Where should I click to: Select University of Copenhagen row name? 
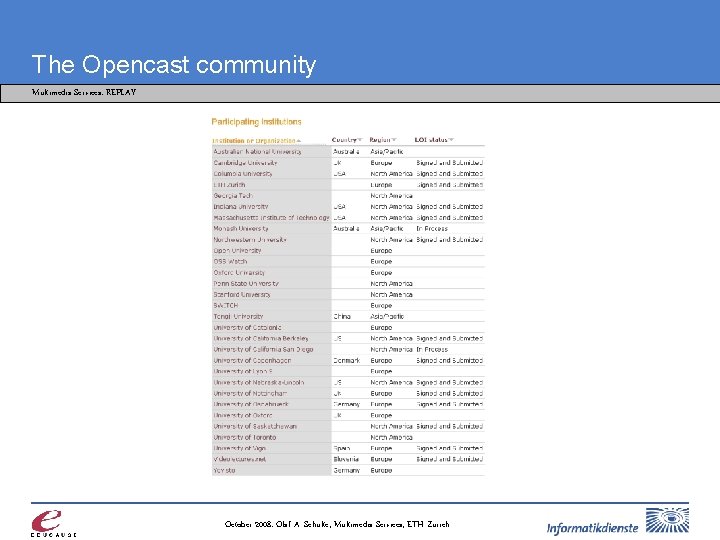[252, 360]
